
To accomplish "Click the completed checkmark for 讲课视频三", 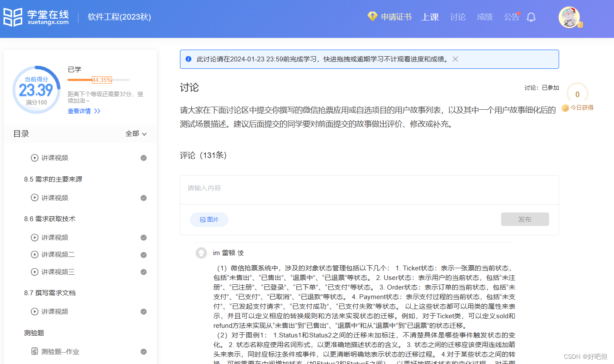I will pos(143,272).
